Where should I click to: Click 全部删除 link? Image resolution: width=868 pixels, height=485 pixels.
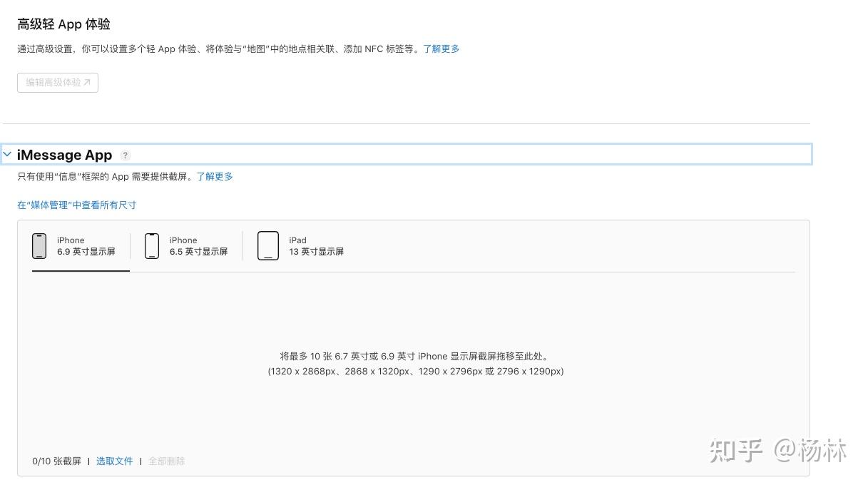click(167, 461)
